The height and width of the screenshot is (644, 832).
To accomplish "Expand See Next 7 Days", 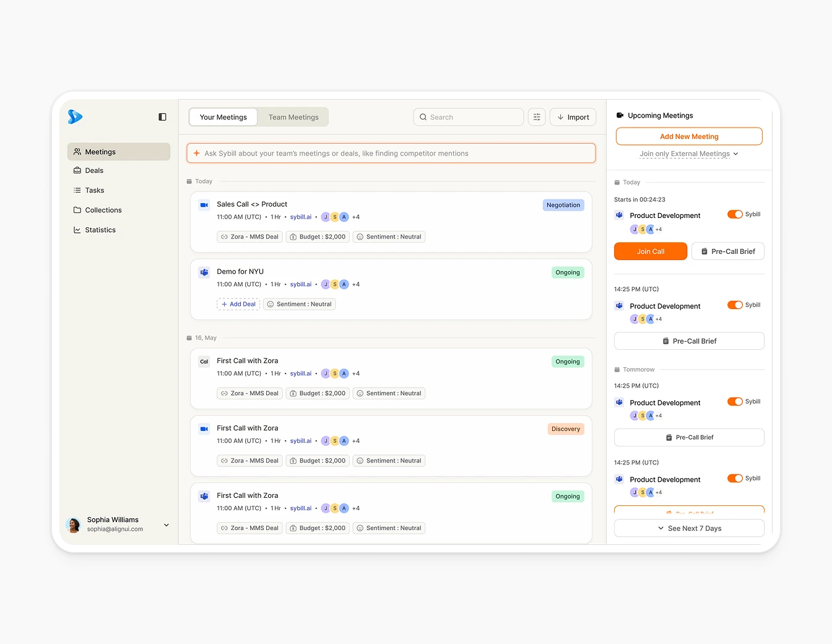I will tap(689, 528).
